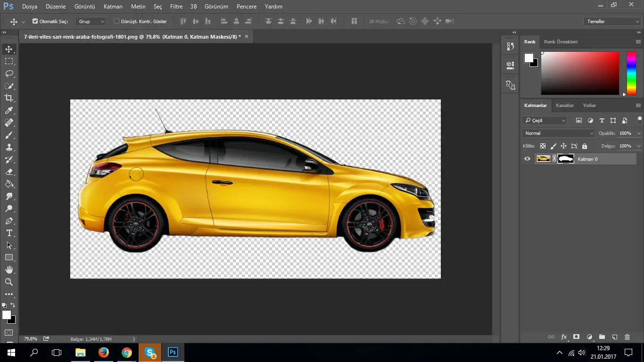Viewport: 644px width, 362px height.
Task: Expand the Normal blend mode dropdown
Action: click(559, 133)
